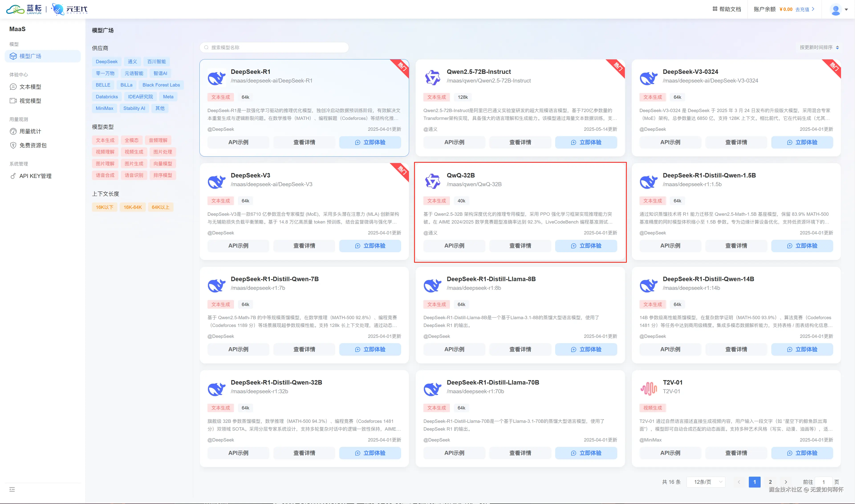Filter by 图片生成 model type

point(134,164)
